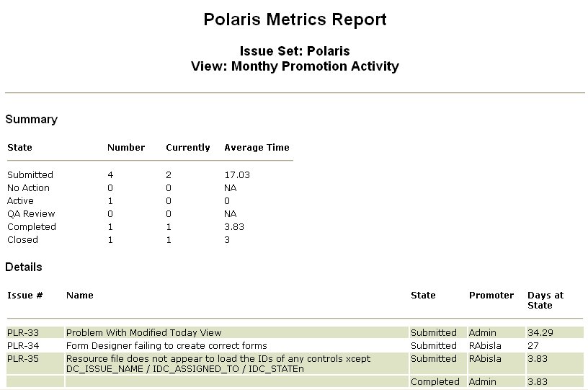Click the Resource file does not appear row name
Viewport: 588px width, 390px height.
218,364
